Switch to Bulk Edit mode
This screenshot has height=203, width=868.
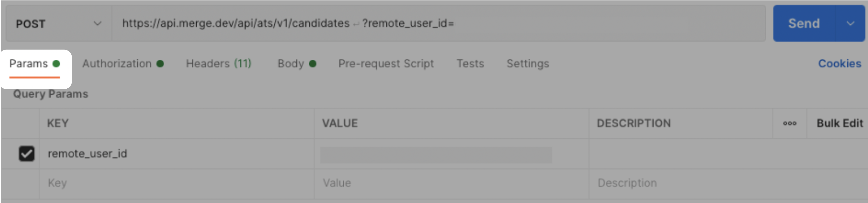839,123
